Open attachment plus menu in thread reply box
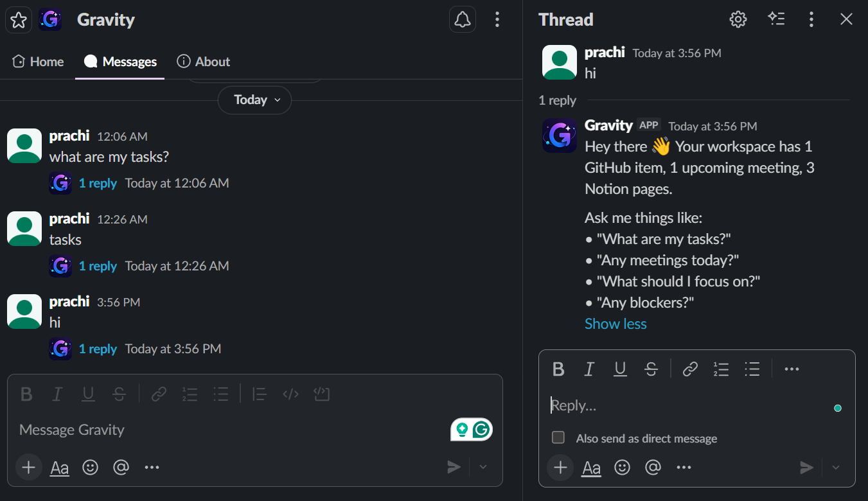 tap(560, 467)
